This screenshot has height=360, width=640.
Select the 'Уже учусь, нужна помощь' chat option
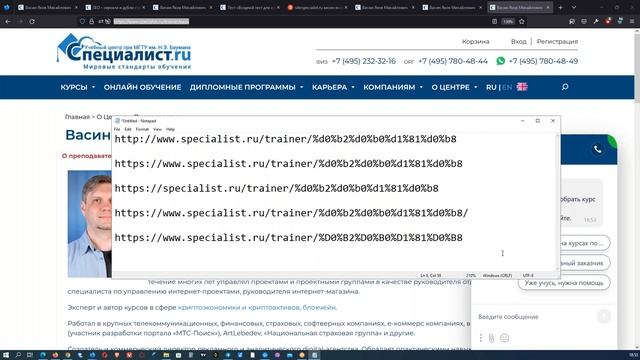pyautogui.click(x=564, y=282)
